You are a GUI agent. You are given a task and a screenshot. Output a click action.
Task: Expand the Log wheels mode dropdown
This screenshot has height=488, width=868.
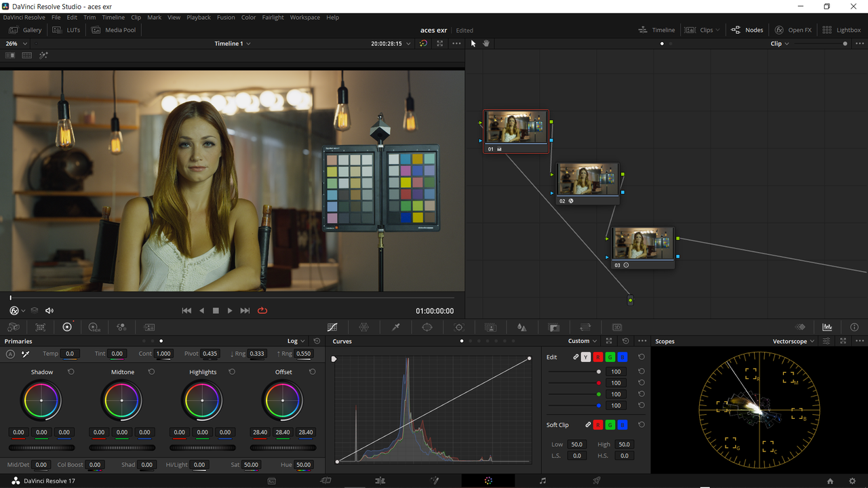point(296,342)
